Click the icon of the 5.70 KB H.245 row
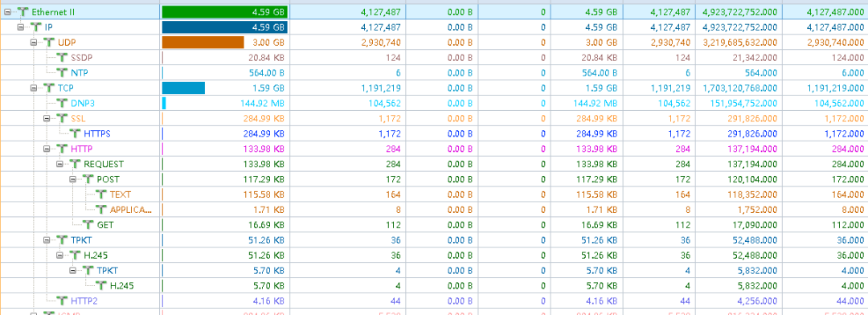868x315 pixels. tap(101, 285)
